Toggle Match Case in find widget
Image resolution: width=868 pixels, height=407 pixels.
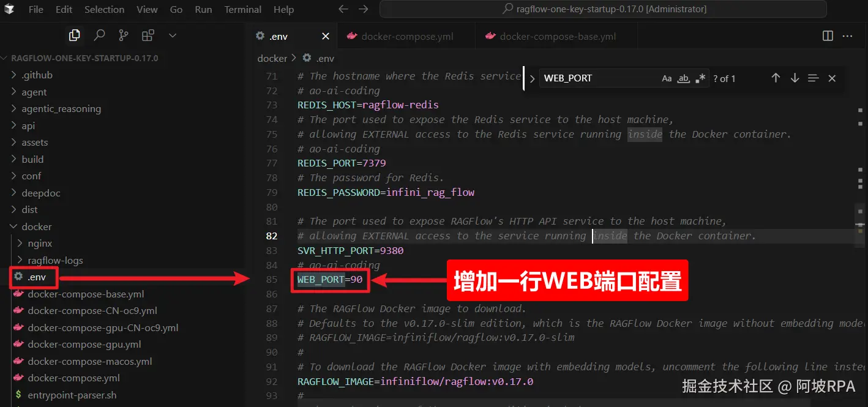667,78
